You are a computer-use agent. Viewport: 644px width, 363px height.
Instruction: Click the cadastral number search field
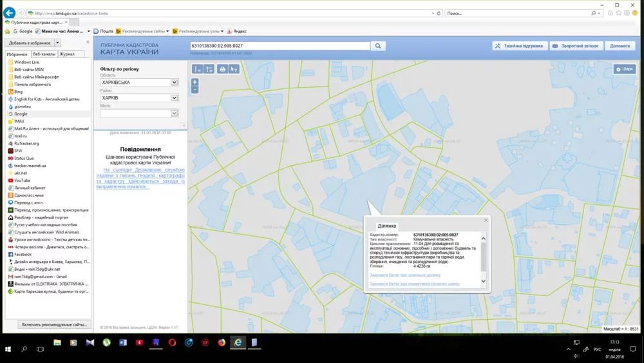(279, 46)
